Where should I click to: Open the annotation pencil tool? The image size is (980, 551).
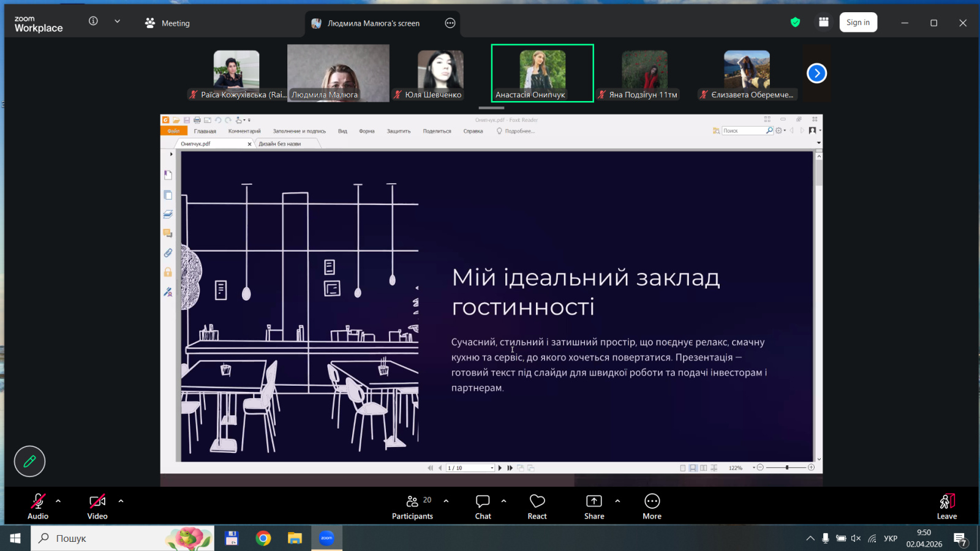pos(29,462)
